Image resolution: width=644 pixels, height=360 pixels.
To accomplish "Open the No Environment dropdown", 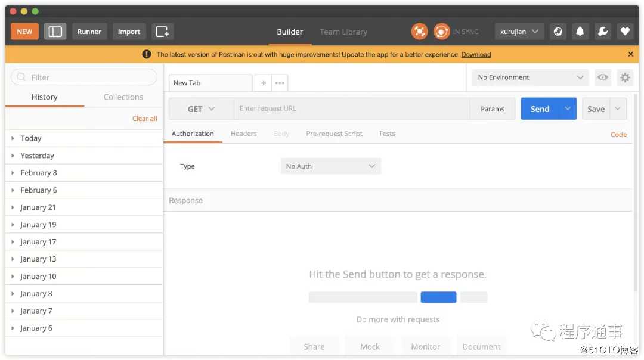I will 530,77.
